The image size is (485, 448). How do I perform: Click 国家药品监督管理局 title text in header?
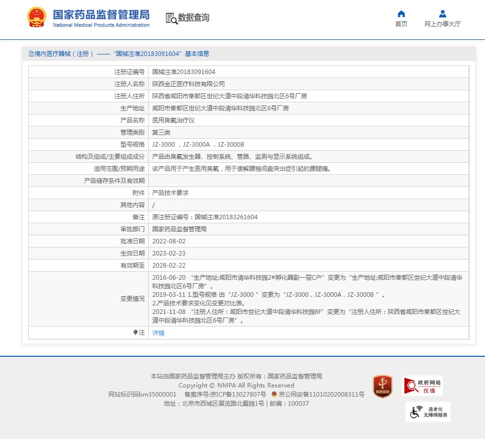click(101, 15)
